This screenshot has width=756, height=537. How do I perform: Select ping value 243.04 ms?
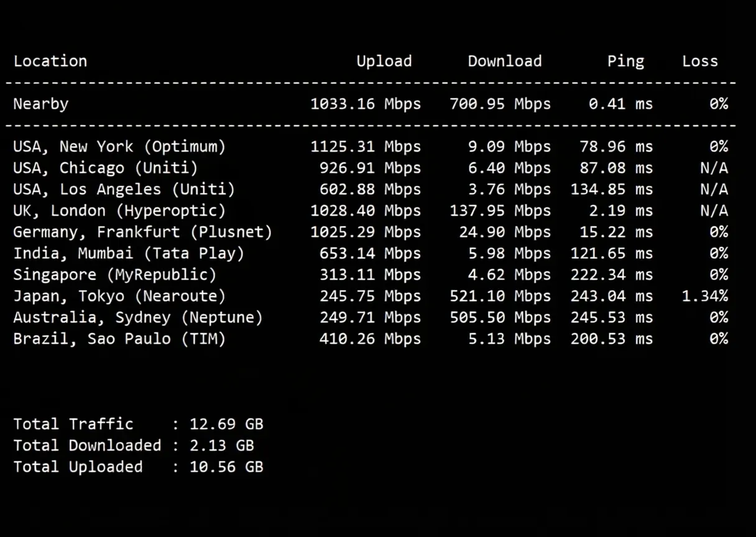[612, 296]
